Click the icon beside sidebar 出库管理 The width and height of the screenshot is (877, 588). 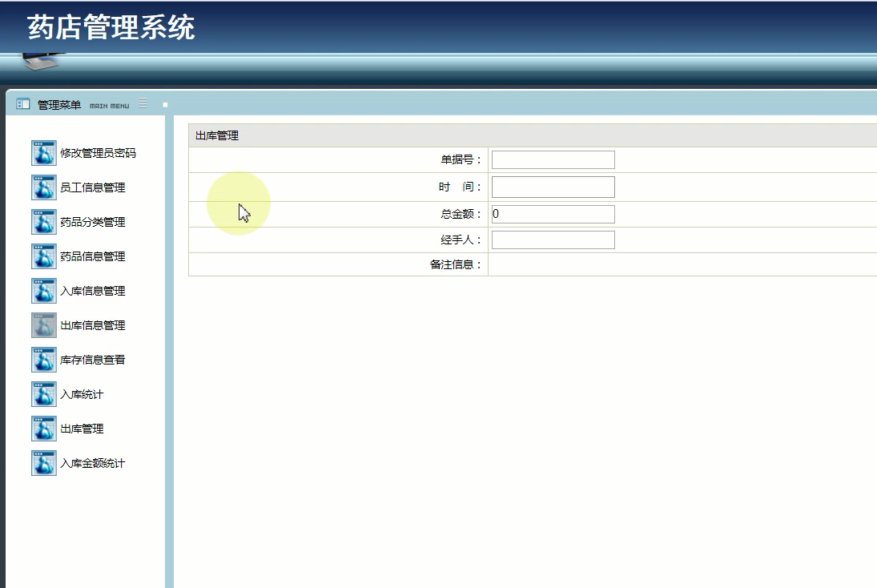43,429
